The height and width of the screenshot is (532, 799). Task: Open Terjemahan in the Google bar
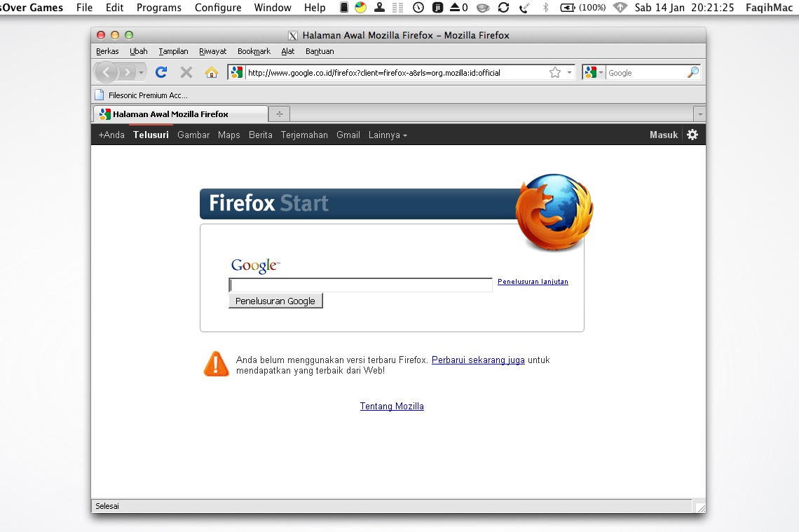(304, 135)
